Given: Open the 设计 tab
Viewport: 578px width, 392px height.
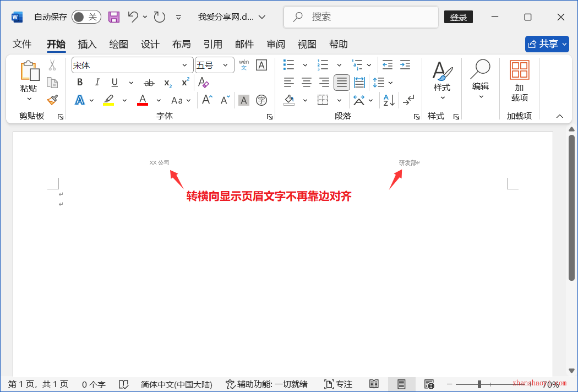Looking at the screenshot, I should [150, 44].
